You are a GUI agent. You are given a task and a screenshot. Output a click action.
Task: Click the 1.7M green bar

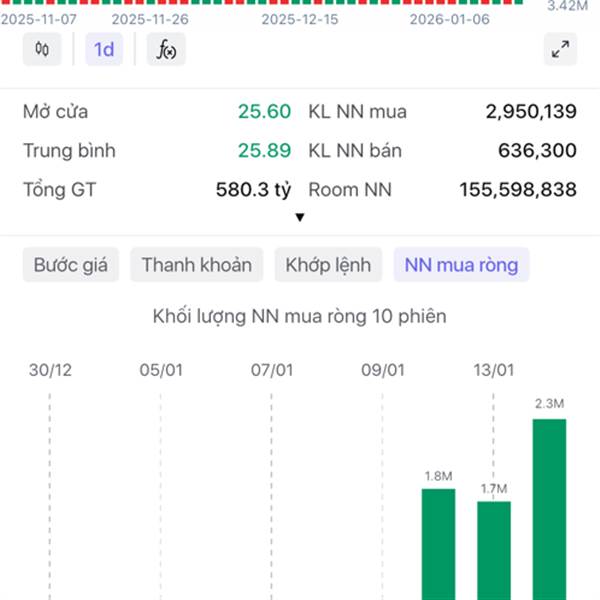pyautogui.click(x=494, y=551)
